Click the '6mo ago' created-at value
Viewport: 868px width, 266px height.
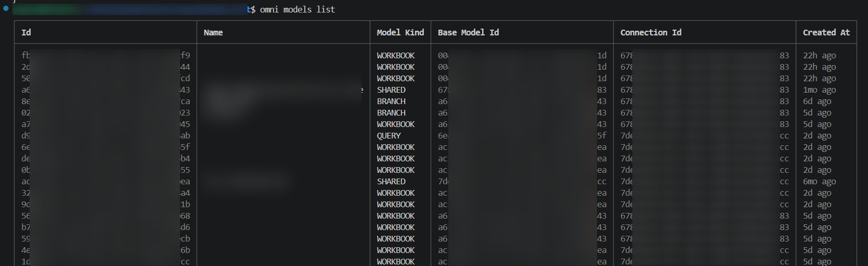[x=819, y=181]
